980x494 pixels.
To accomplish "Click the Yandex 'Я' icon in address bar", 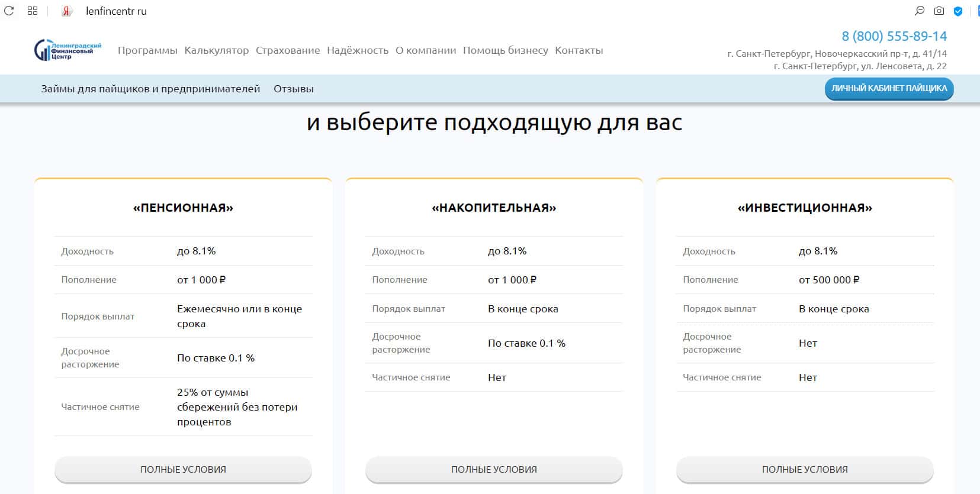I will [x=67, y=11].
